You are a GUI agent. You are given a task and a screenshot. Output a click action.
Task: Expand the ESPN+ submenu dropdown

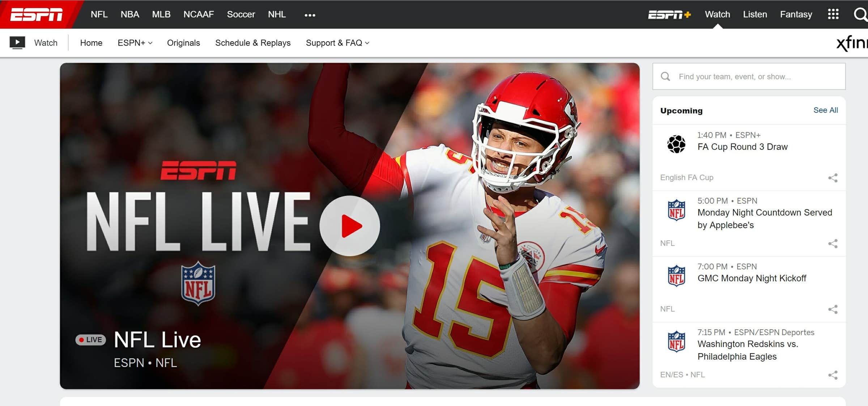(x=135, y=43)
